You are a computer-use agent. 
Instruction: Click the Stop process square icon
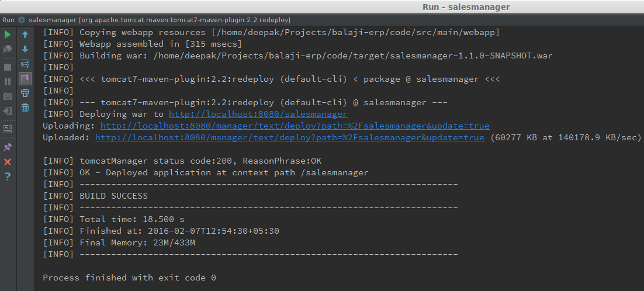(x=8, y=67)
